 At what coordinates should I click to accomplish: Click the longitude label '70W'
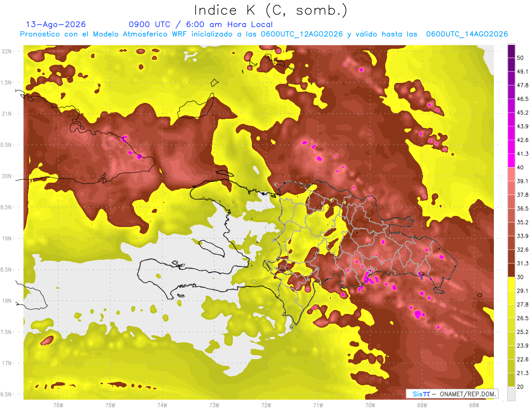370,405
